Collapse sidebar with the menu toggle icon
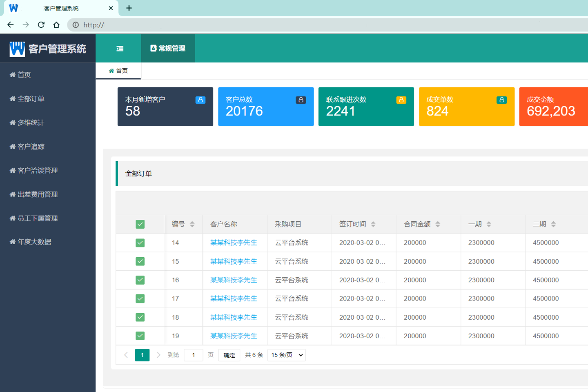 coord(120,49)
